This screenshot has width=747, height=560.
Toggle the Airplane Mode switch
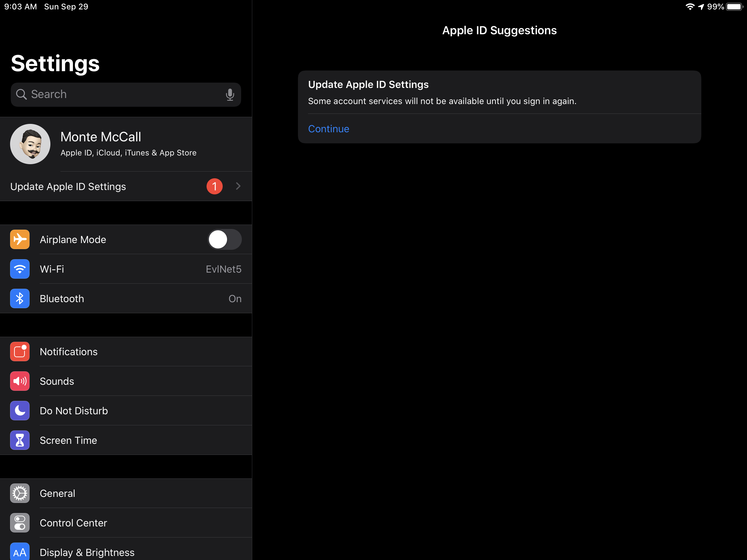(224, 239)
